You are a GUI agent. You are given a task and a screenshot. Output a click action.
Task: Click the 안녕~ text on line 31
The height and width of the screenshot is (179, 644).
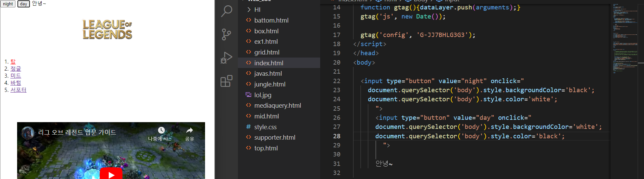point(384,164)
